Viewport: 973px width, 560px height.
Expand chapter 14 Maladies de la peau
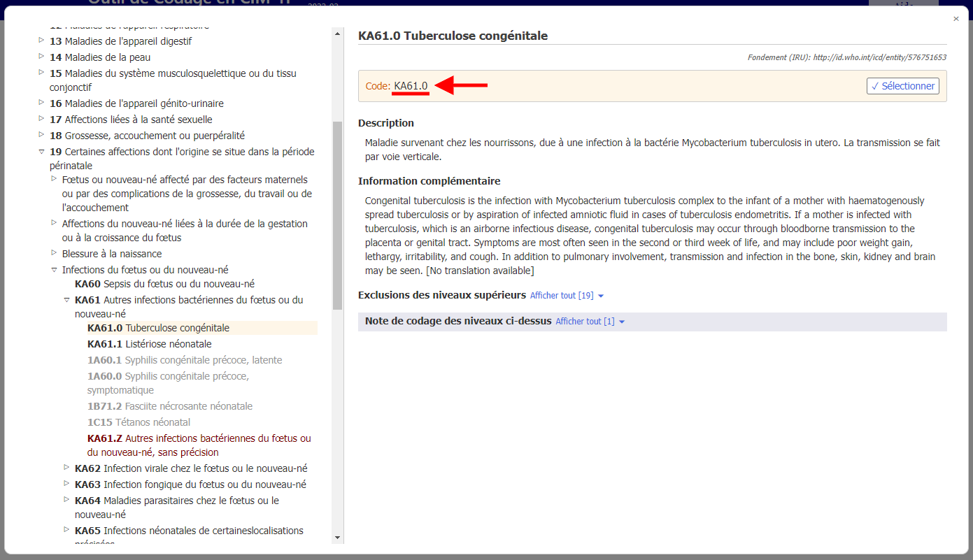click(41, 57)
